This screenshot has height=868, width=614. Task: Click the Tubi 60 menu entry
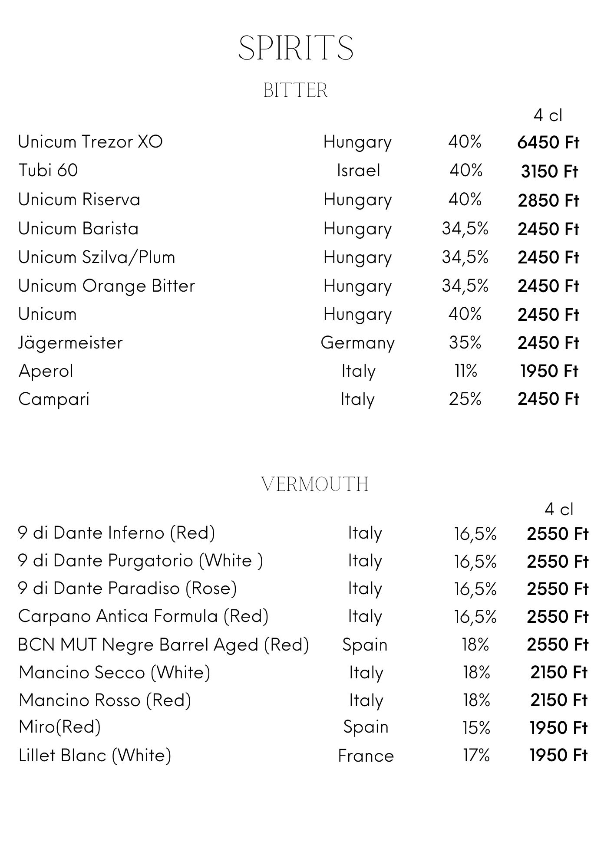point(48,170)
